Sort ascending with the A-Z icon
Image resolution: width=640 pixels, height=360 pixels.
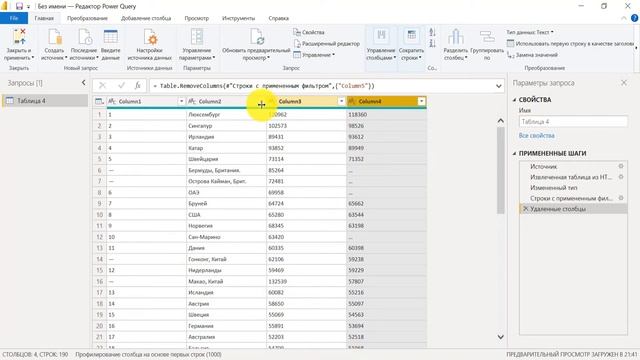[x=433, y=32]
